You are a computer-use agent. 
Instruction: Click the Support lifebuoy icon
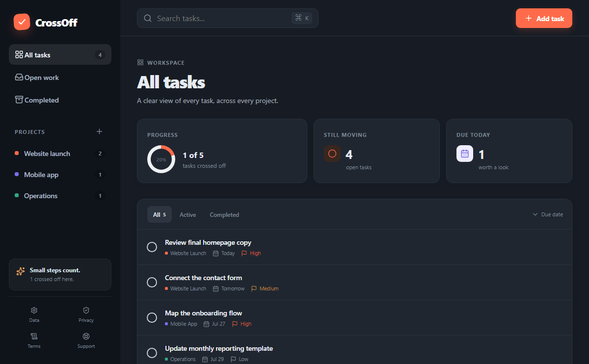point(86,336)
